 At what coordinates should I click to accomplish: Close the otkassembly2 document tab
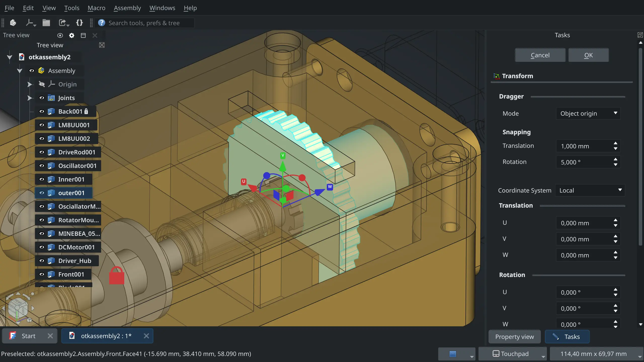[146, 336]
